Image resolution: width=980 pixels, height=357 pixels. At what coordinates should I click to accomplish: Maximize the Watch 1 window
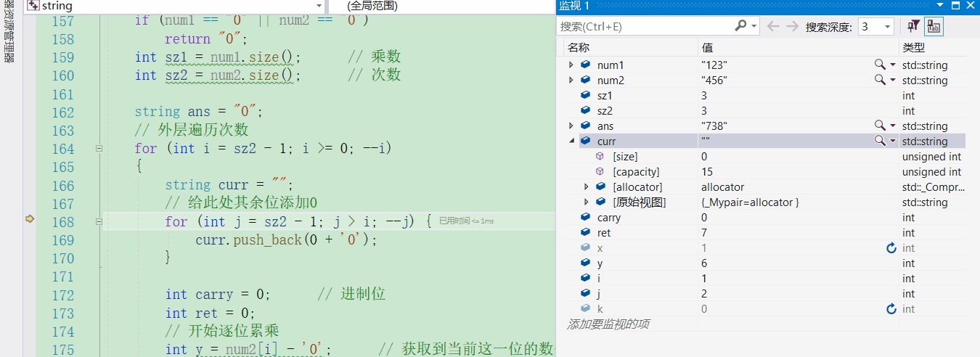click(x=956, y=6)
